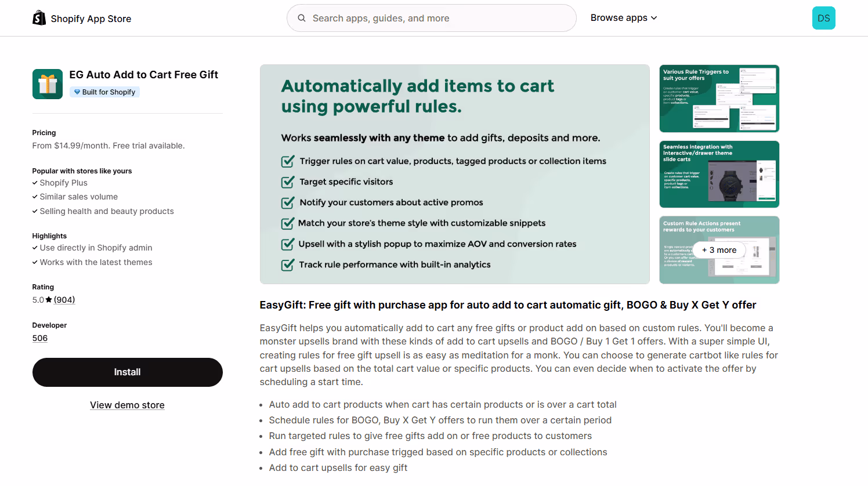Open developer 506 link
Screen dimensions: 868x486
(x=40, y=338)
